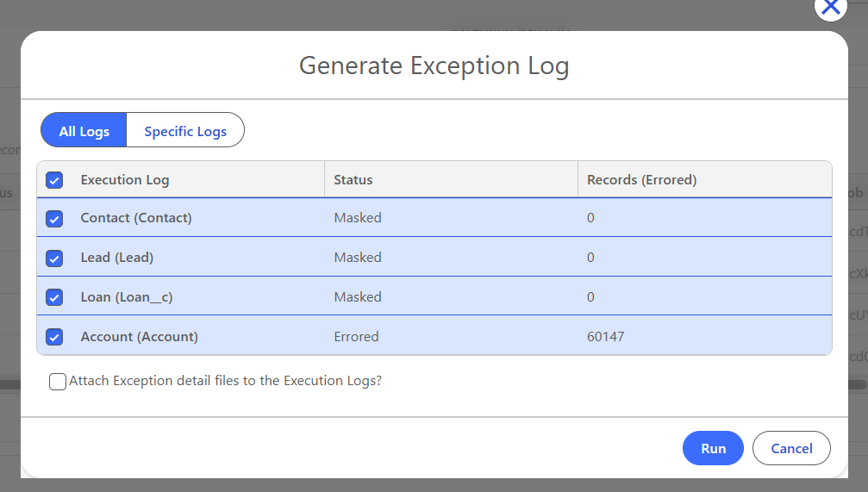Click the Status column header

coord(353,180)
